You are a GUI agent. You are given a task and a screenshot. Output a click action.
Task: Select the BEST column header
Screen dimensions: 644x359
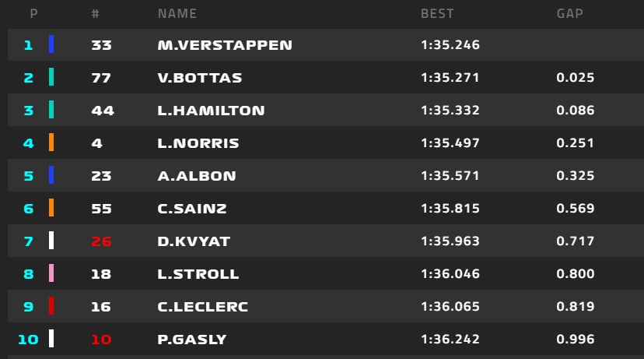coord(437,13)
